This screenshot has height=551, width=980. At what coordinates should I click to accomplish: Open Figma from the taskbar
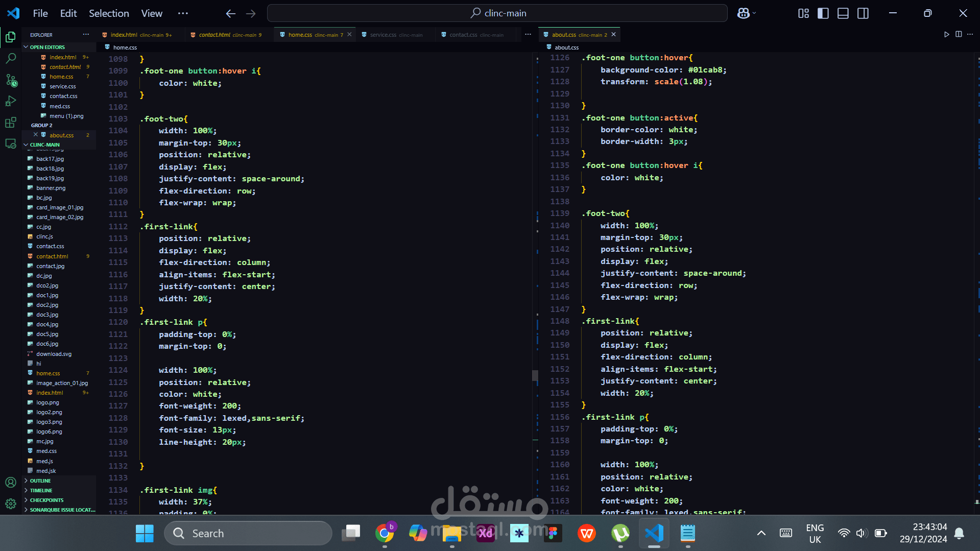pyautogui.click(x=553, y=533)
